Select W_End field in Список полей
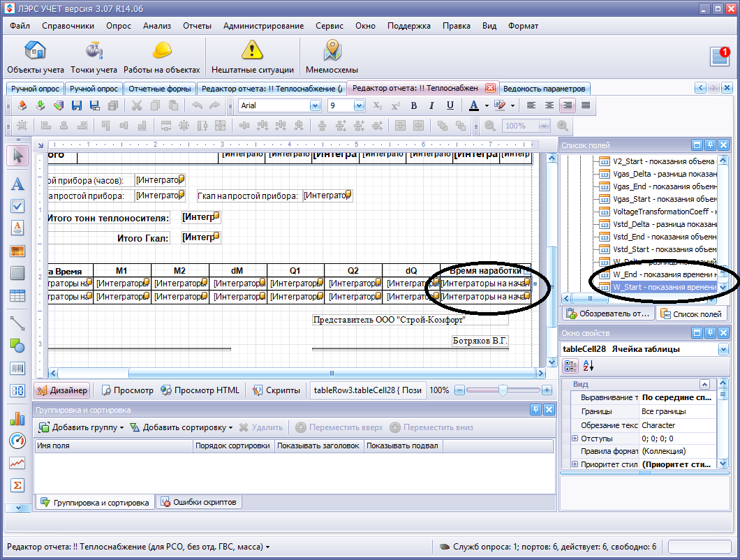Viewport: 740px width, 560px height. (x=657, y=274)
